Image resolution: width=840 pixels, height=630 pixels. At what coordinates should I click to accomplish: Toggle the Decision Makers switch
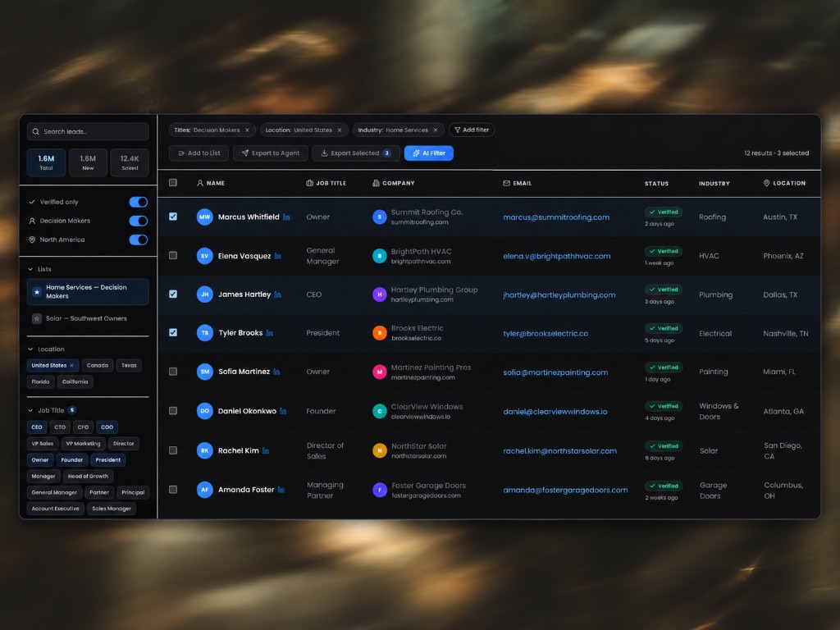138,221
